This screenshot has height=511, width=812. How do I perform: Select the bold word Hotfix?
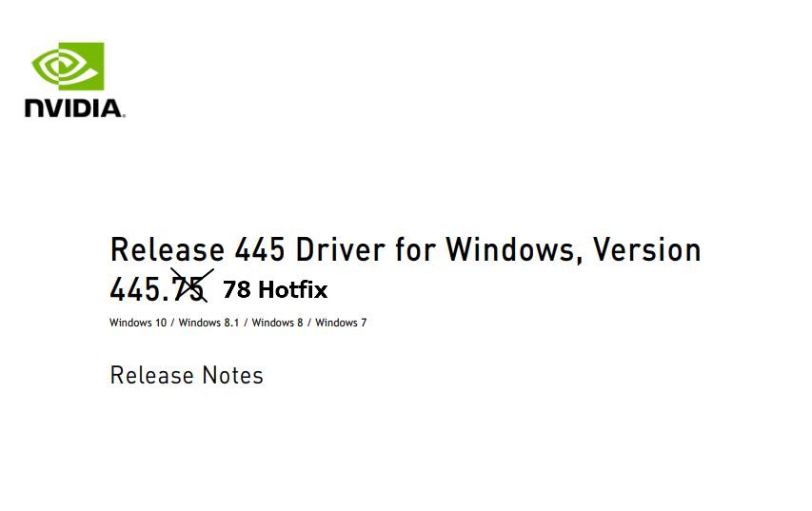(x=292, y=289)
